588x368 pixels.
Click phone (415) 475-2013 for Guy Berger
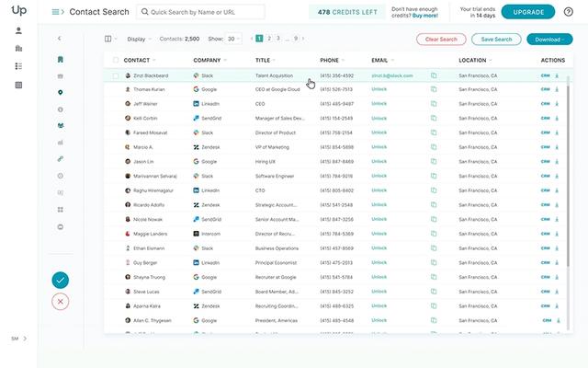coord(336,263)
